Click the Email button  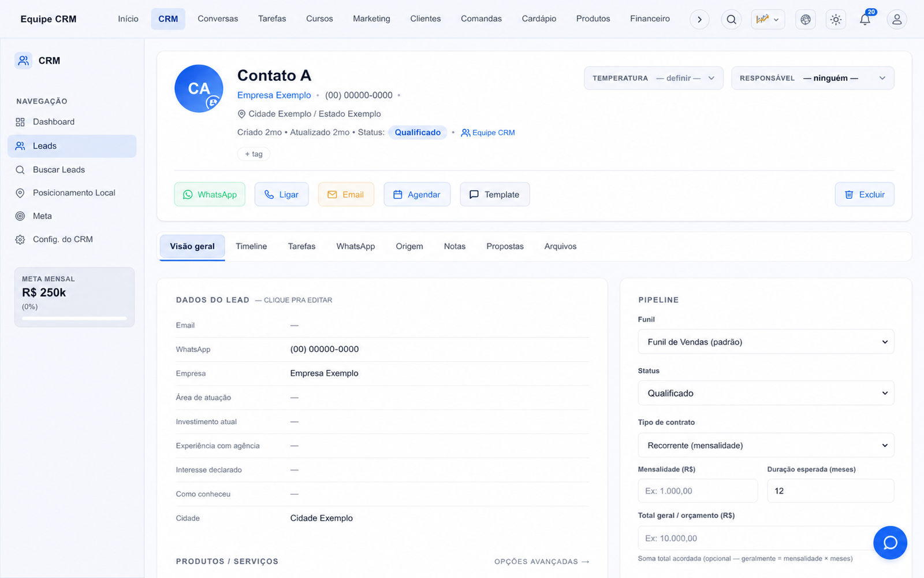click(x=346, y=195)
